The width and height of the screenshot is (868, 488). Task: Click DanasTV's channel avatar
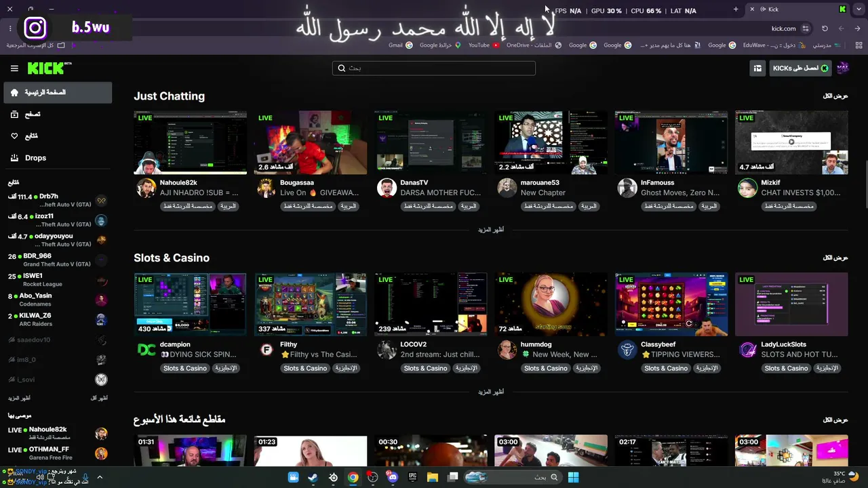(x=387, y=188)
